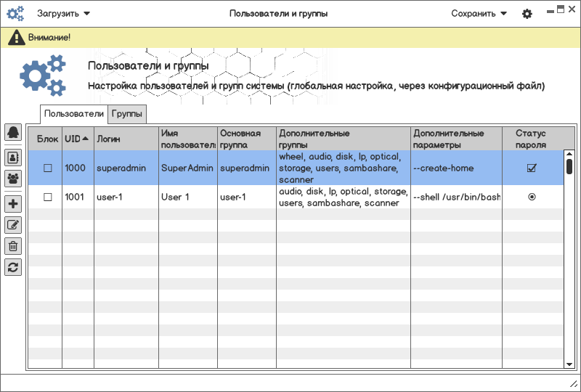Click the window resize grip
This screenshot has width=581, height=392.
574,385
